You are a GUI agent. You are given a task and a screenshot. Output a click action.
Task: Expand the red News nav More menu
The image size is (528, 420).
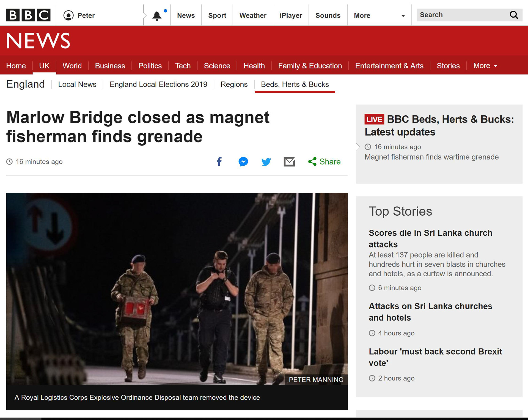(485, 66)
